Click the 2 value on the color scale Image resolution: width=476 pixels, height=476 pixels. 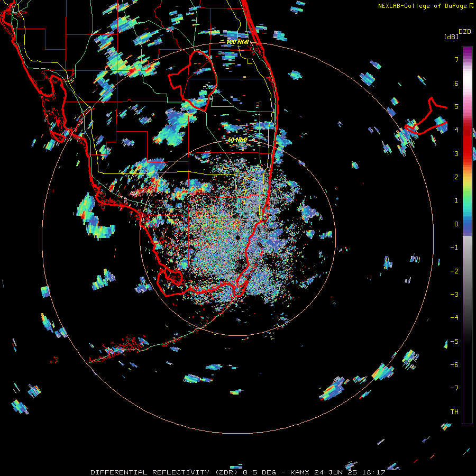pos(456,177)
